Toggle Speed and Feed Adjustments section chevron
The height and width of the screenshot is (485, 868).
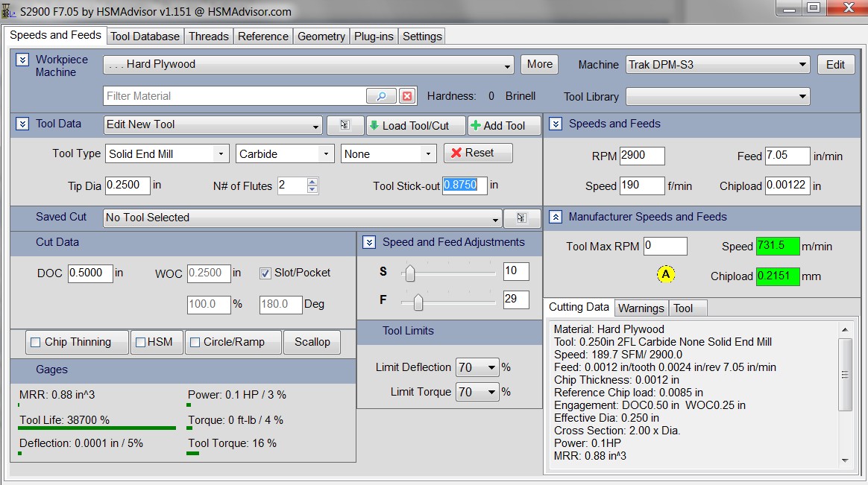pos(369,242)
